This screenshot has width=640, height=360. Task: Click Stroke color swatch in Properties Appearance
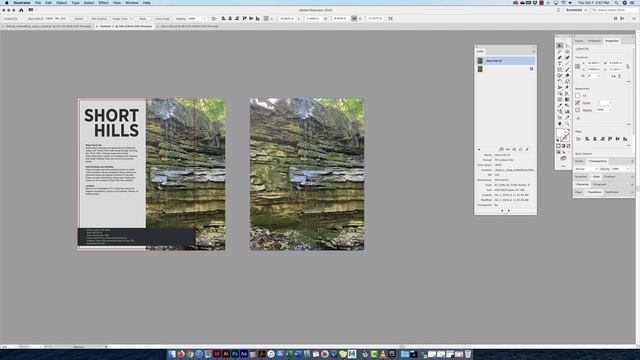[578, 102]
